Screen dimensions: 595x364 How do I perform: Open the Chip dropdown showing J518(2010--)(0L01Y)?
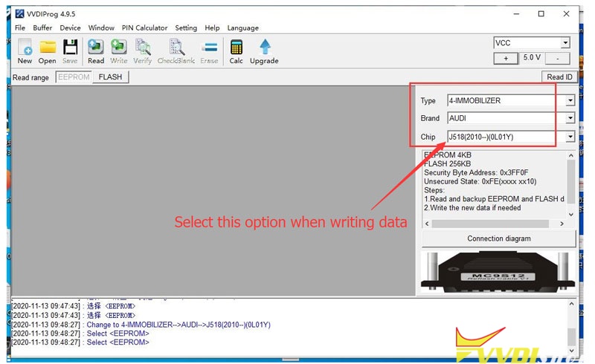click(570, 137)
